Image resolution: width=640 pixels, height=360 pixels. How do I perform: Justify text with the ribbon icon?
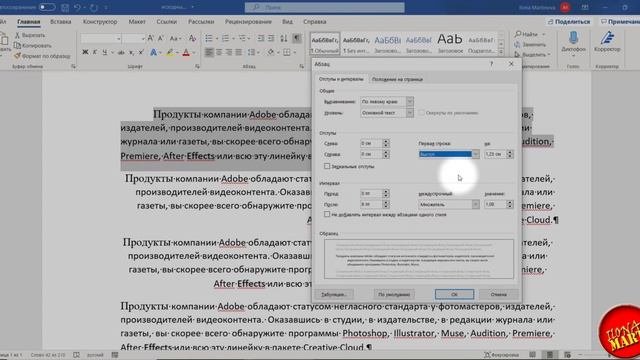click(239, 52)
